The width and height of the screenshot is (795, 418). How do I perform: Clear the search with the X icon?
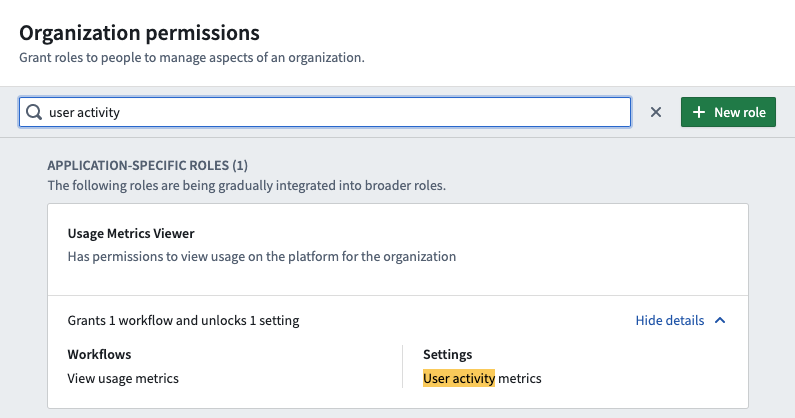tap(656, 112)
